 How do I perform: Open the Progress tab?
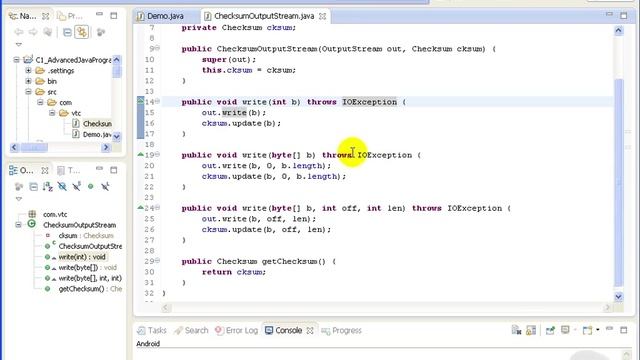[x=341, y=330]
